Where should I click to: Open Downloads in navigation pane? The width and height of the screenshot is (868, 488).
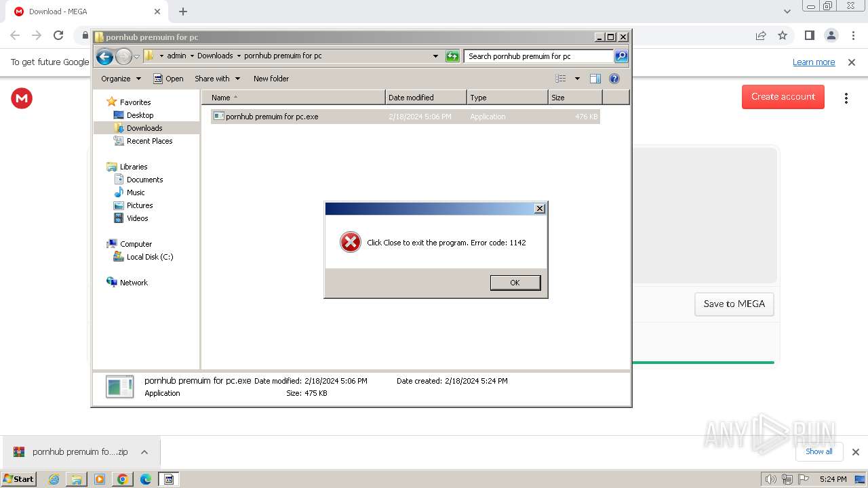[144, 128]
